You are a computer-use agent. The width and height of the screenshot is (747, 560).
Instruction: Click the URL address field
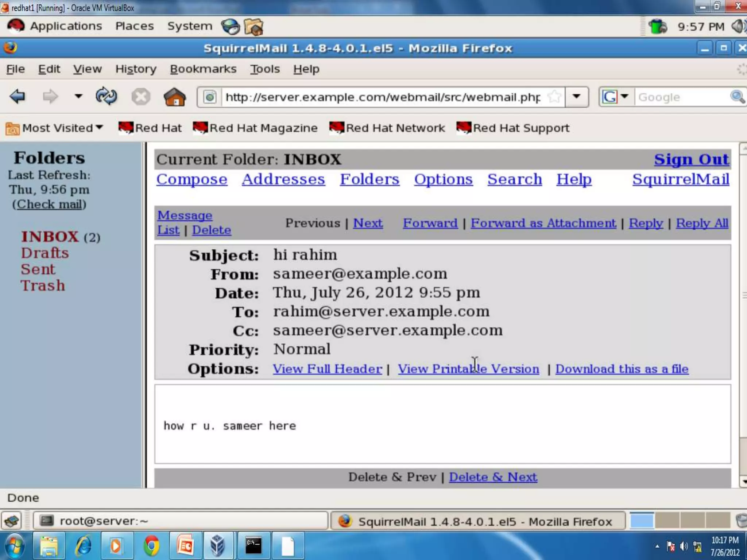[383, 97]
